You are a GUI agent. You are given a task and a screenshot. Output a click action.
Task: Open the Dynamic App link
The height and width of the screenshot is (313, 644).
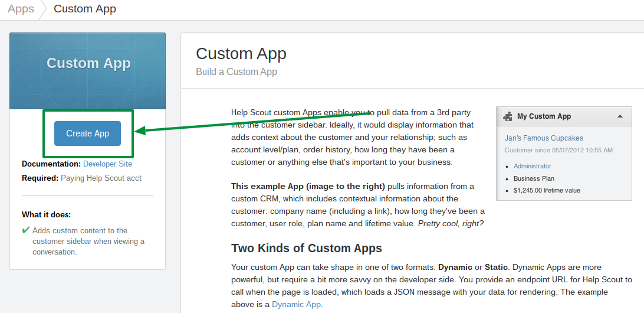[x=297, y=305]
